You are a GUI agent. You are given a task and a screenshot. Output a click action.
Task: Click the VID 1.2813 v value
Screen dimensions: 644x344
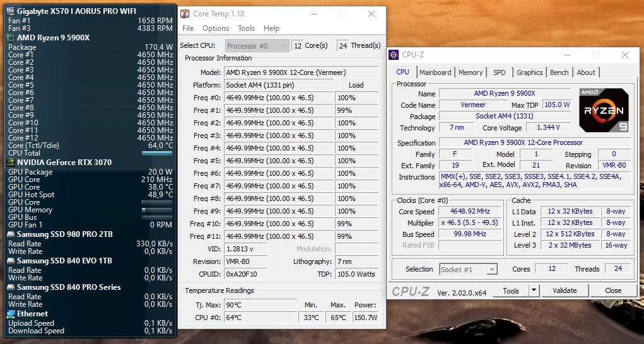[x=245, y=249]
